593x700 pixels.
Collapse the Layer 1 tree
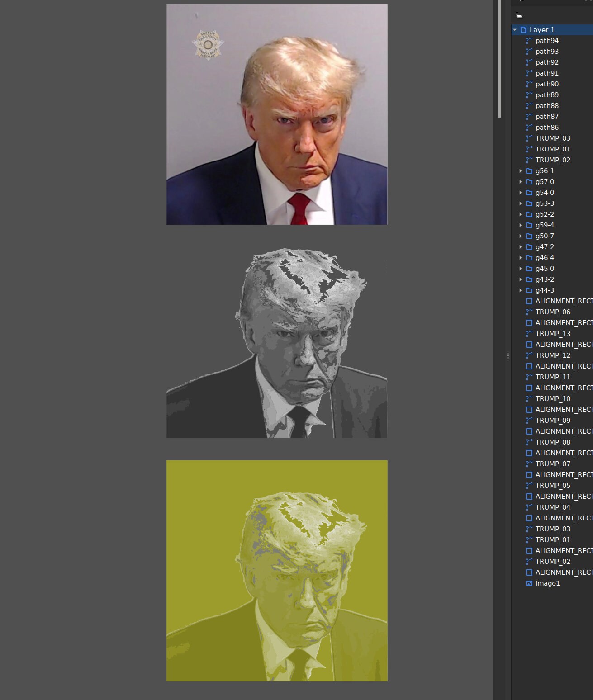[x=515, y=29]
